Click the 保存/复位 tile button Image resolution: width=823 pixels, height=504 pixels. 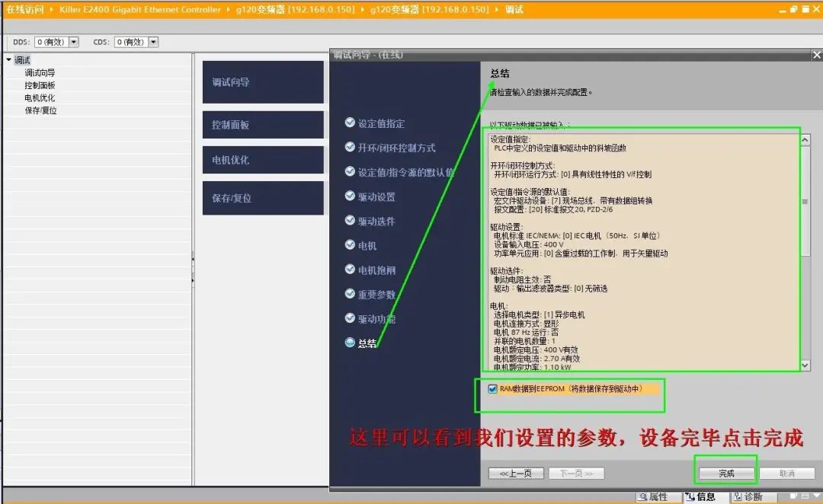(x=263, y=198)
